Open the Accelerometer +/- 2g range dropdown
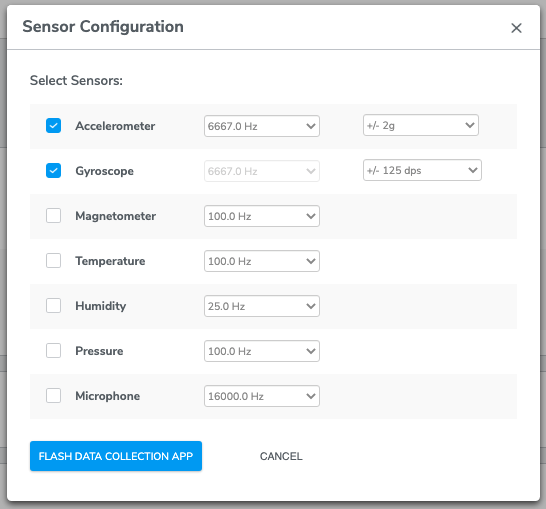 point(421,125)
